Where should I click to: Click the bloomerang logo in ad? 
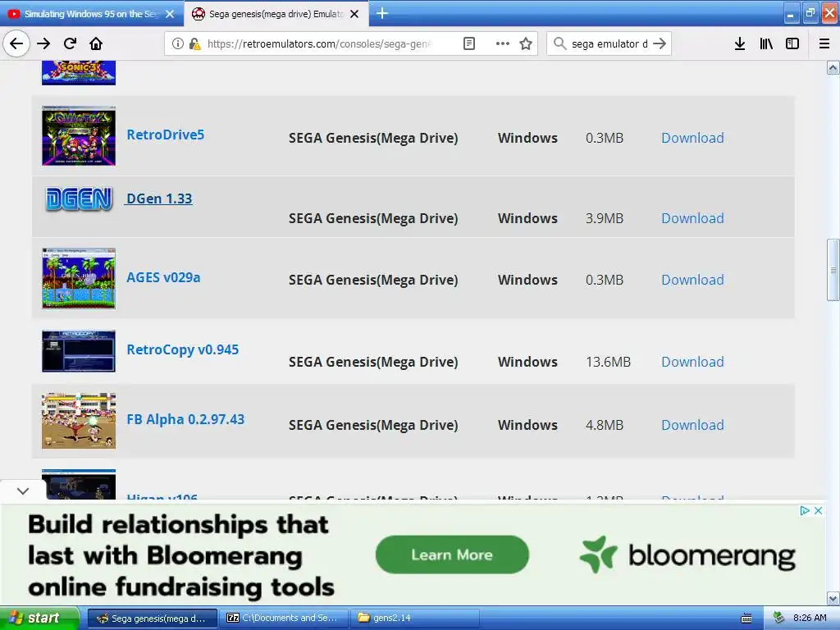688,555
